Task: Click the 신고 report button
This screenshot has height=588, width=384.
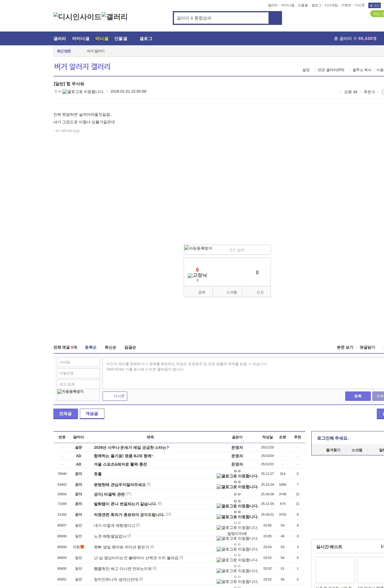Action: (260, 292)
